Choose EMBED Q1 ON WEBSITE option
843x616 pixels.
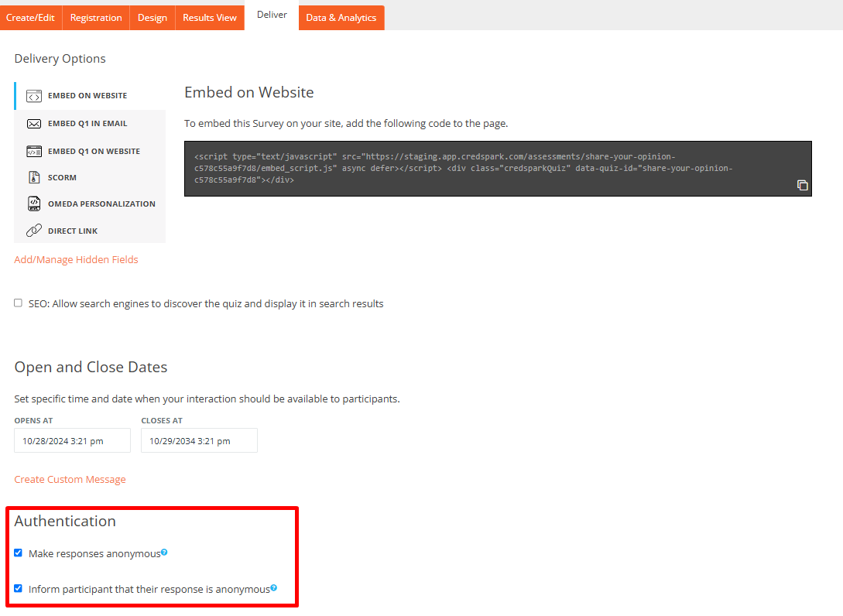91,152
